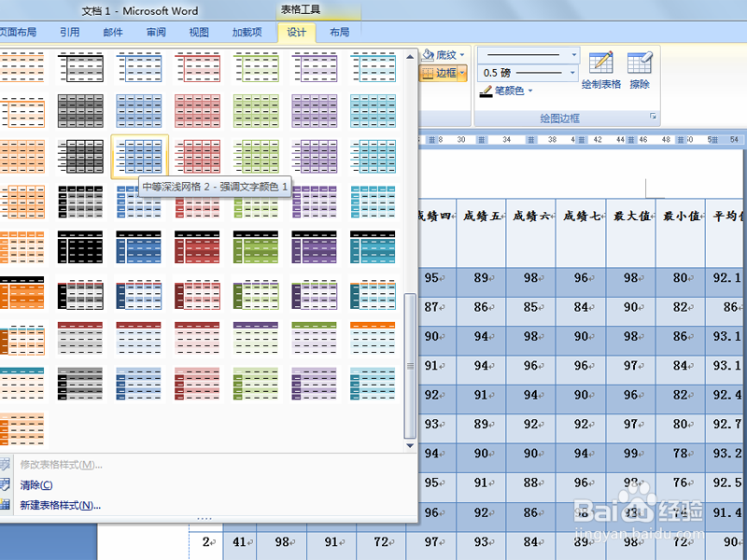Click the gallery scroll-down arrow
The height and width of the screenshot is (560, 747).
click(x=410, y=446)
